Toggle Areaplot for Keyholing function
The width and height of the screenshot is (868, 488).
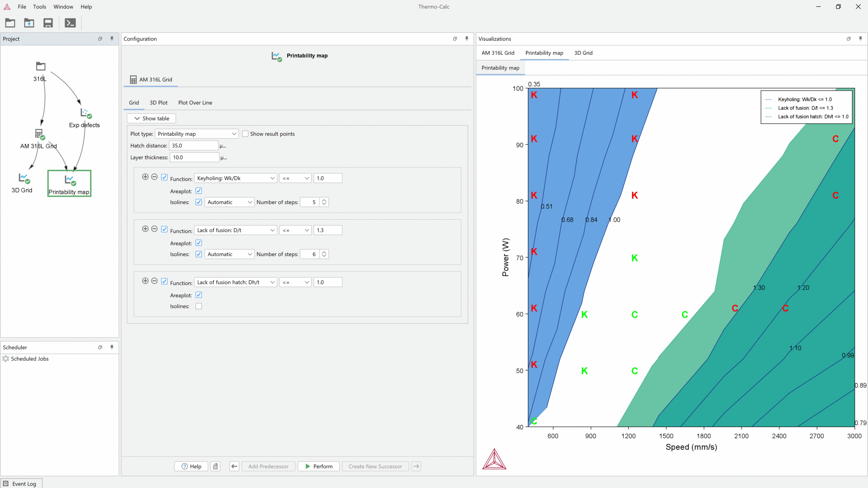199,191
